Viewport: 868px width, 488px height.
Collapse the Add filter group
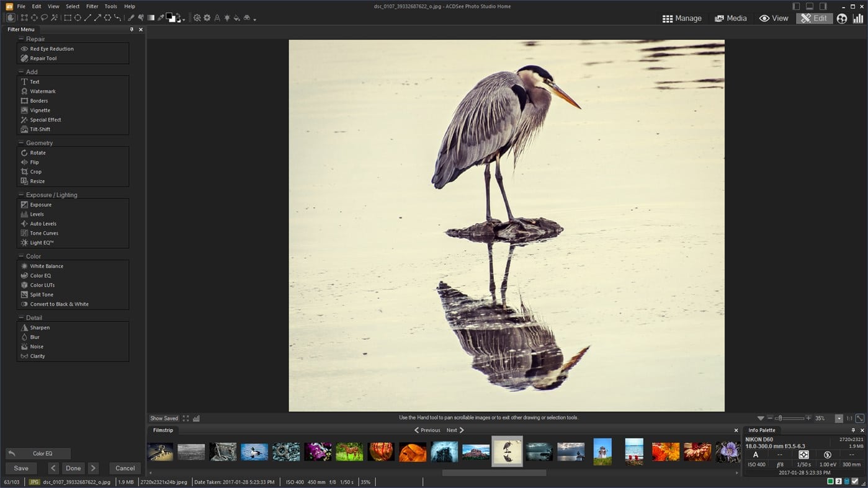point(20,72)
